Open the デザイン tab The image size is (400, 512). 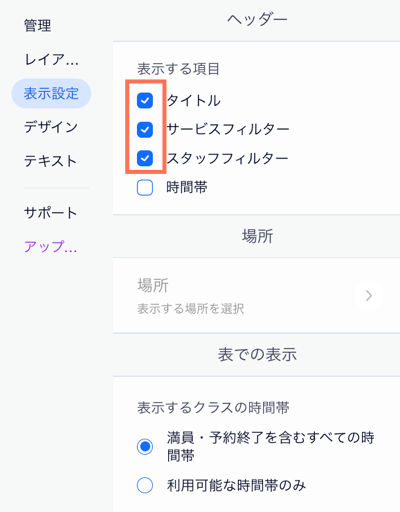point(51,127)
